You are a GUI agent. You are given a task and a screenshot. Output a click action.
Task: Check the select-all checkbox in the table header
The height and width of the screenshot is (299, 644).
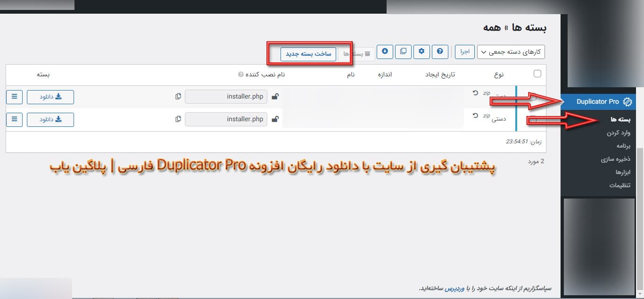click(x=537, y=74)
